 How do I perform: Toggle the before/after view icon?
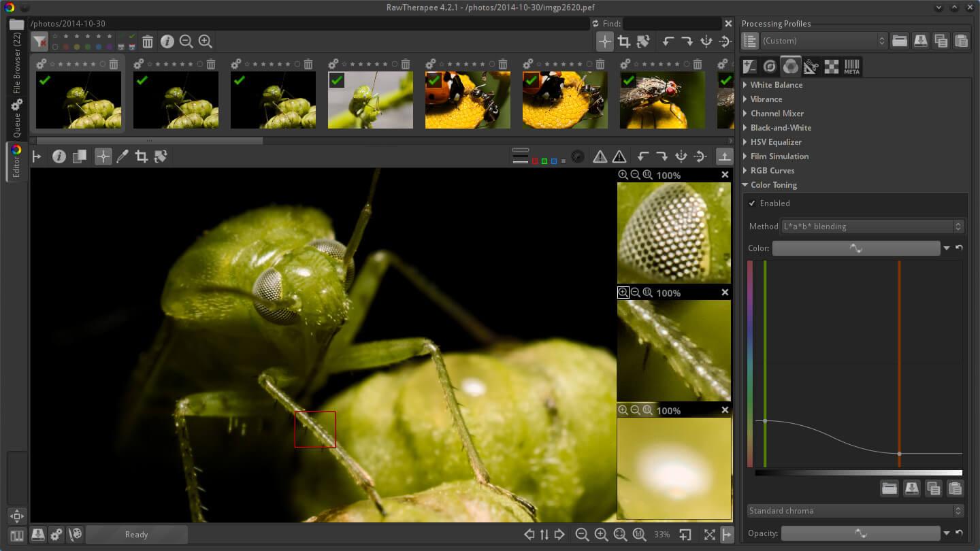pyautogui.click(x=80, y=156)
